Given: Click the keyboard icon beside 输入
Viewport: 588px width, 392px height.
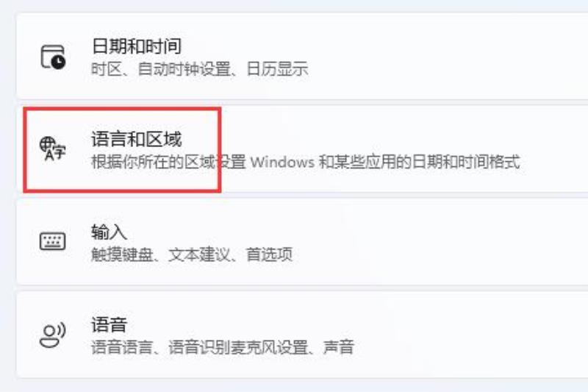Looking at the screenshot, I should (x=52, y=241).
